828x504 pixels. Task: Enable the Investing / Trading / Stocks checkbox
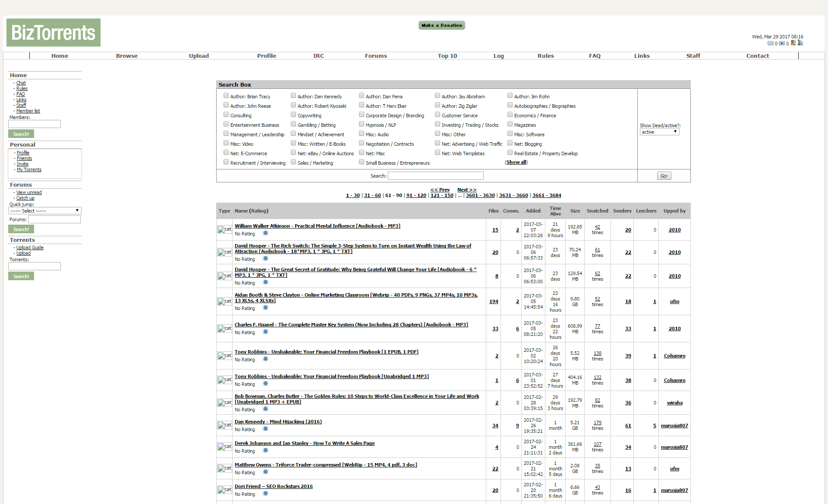(x=438, y=124)
